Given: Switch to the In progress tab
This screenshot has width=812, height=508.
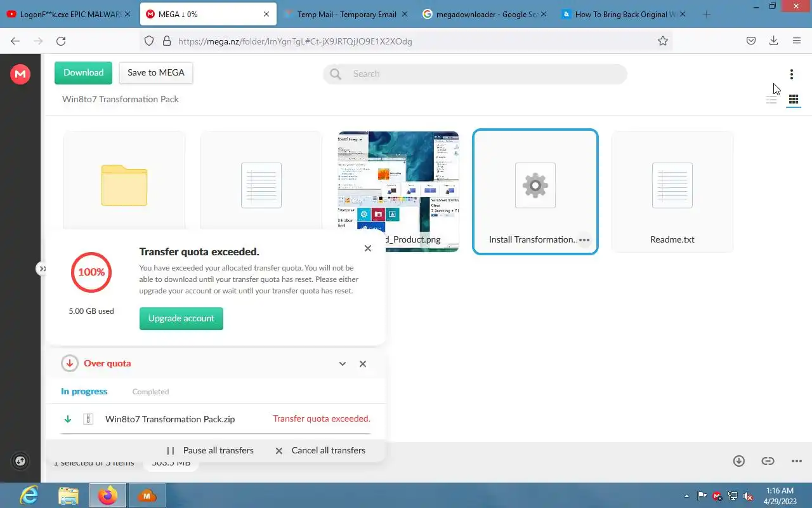Looking at the screenshot, I should (84, 391).
